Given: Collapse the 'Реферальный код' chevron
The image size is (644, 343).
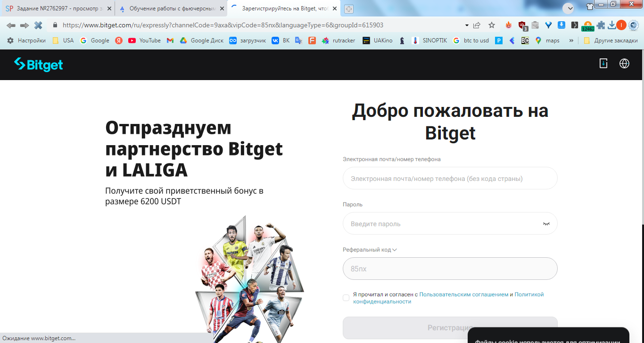Looking at the screenshot, I should click(x=395, y=250).
